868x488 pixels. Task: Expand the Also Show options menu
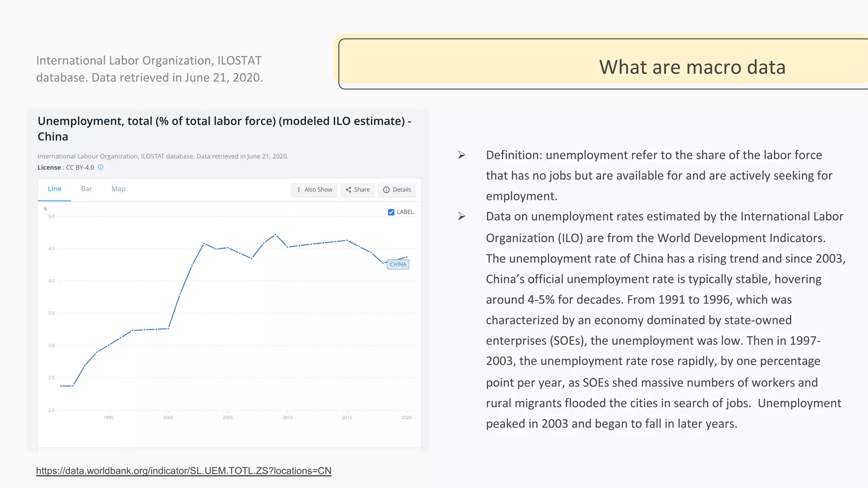(x=314, y=190)
